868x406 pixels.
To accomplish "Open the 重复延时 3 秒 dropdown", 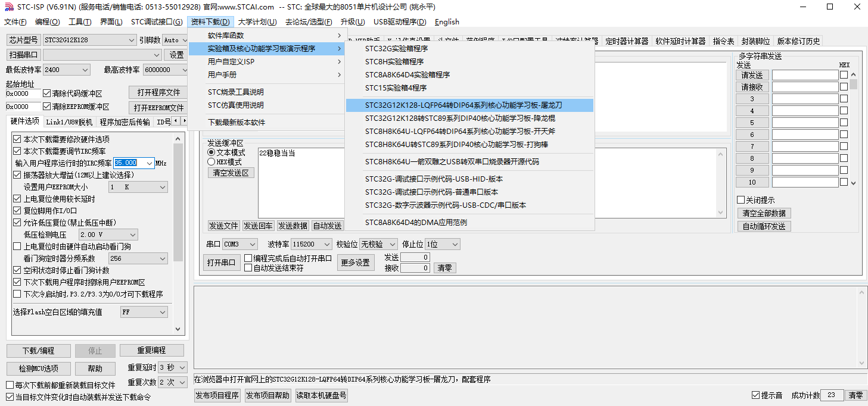I will [173, 367].
